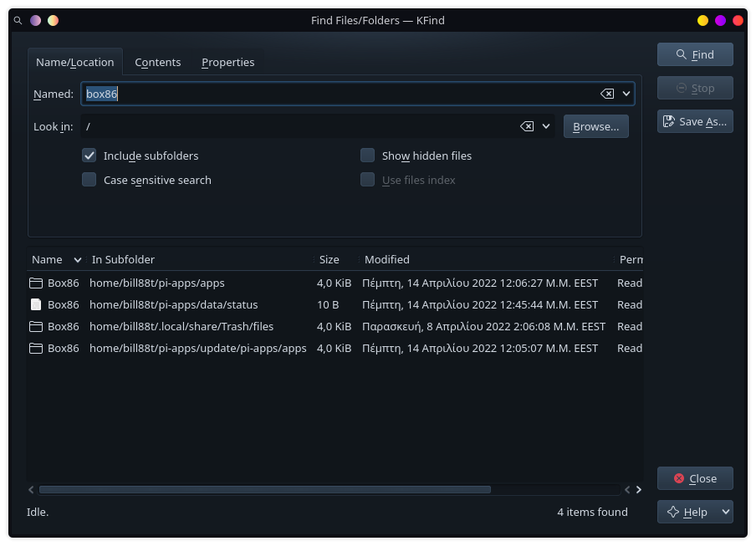Screen dimensions: 756x546
Task: Open the Properties tab
Action: coord(227,62)
